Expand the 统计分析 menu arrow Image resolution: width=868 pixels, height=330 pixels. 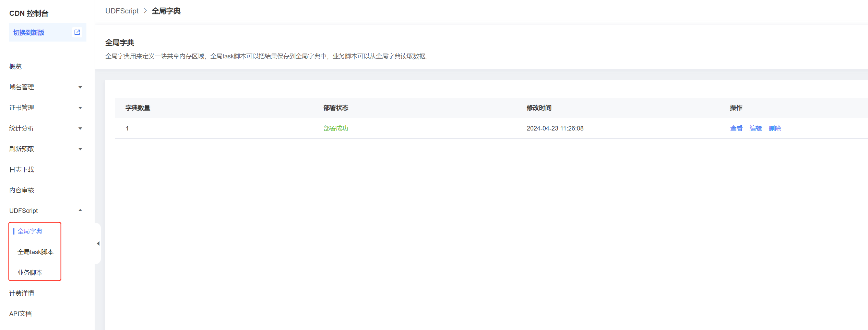80,128
